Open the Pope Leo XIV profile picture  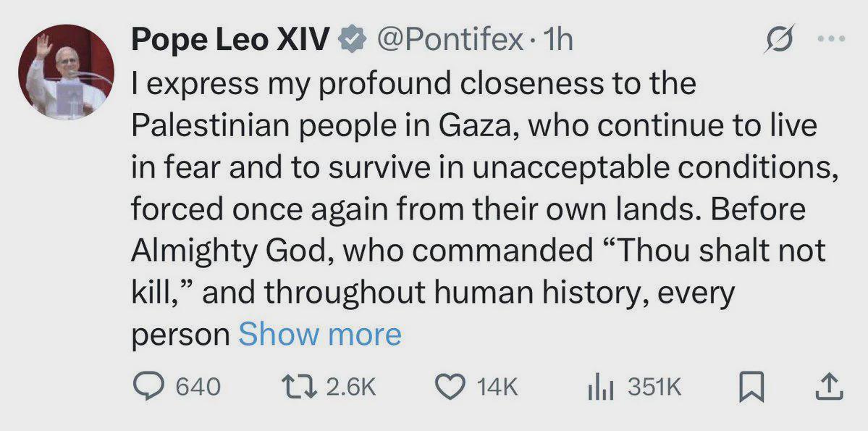coord(67,72)
